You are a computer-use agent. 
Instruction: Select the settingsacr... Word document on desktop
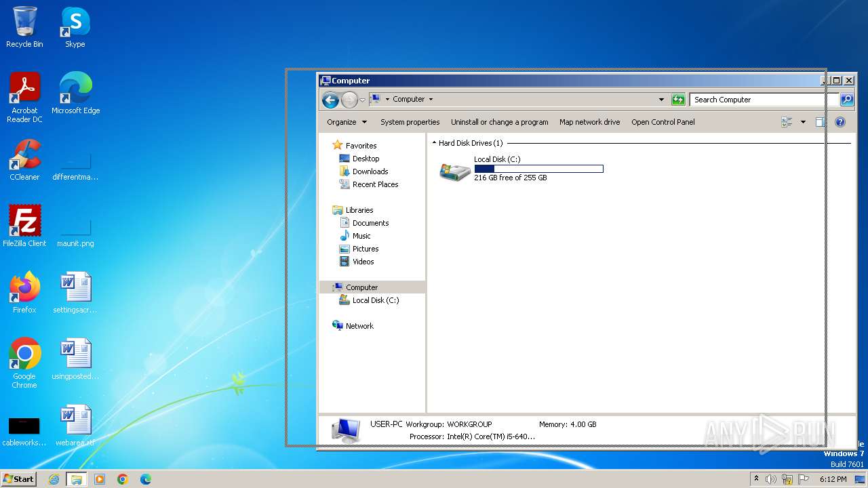(x=75, y=293)
